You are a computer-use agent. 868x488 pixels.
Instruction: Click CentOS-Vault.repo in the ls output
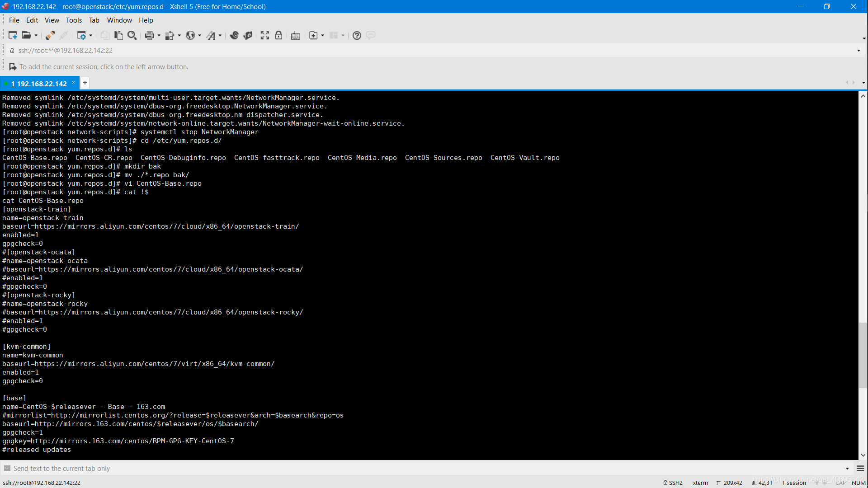click(x=525, y=158)
